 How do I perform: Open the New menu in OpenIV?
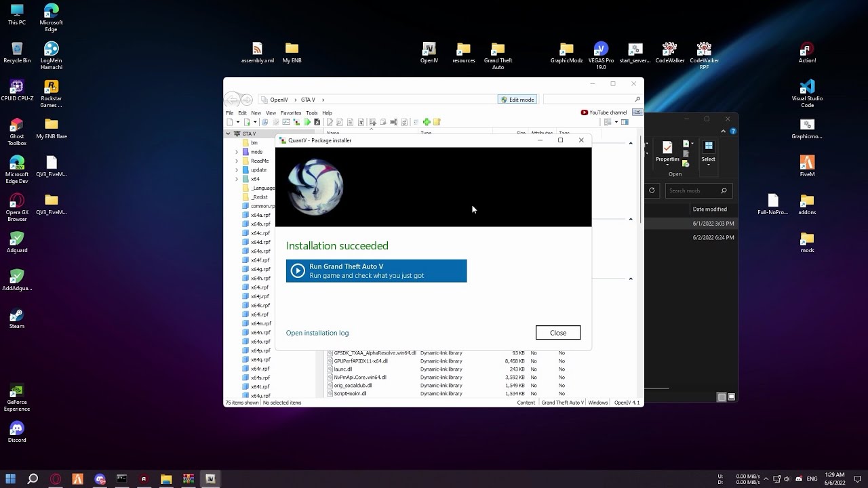click(256, 113)
